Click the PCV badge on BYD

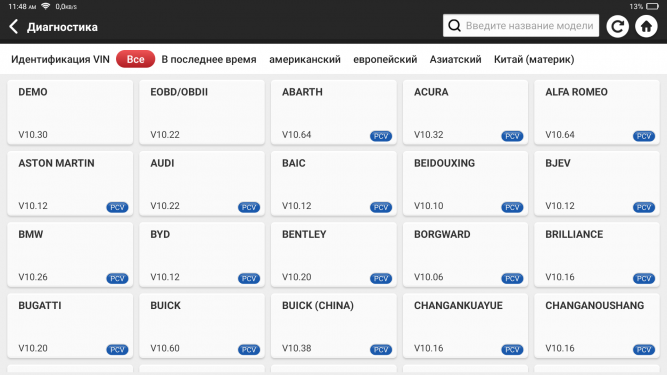249,278
